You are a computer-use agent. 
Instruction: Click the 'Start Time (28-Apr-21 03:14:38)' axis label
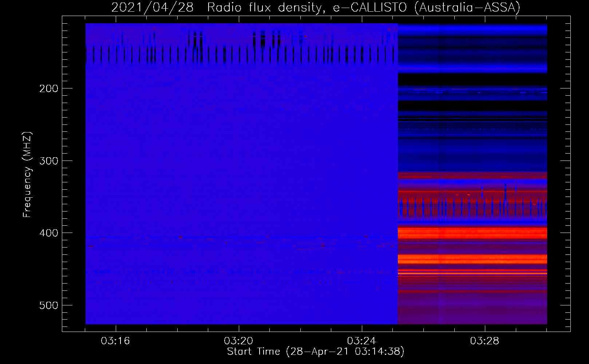click(x=316, y=352)
